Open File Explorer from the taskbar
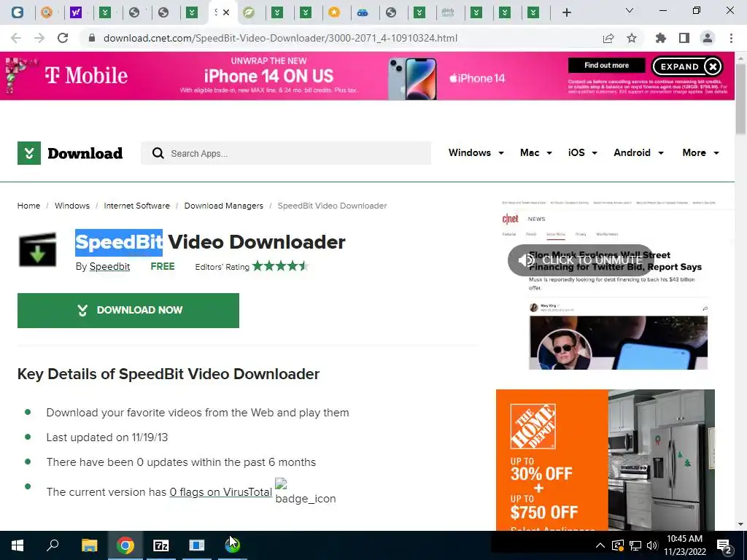Viewport: 747px width, 560px height. [x=89, y=545]
